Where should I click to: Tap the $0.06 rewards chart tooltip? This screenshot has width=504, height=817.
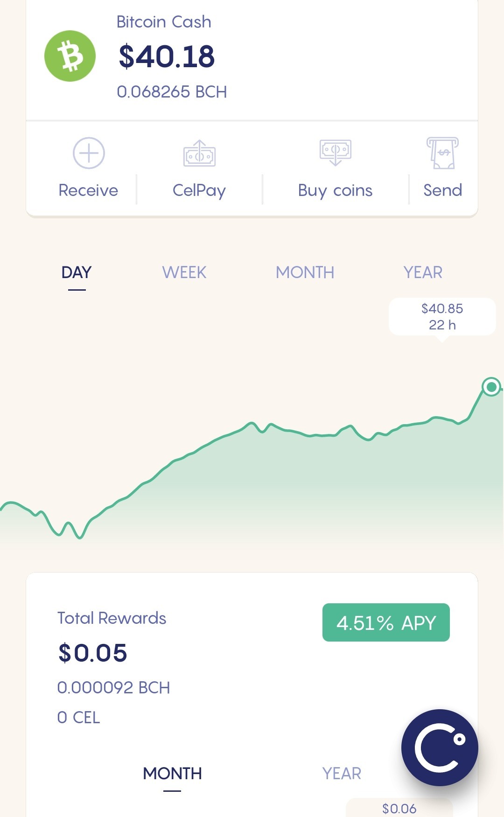coord(399,808)
